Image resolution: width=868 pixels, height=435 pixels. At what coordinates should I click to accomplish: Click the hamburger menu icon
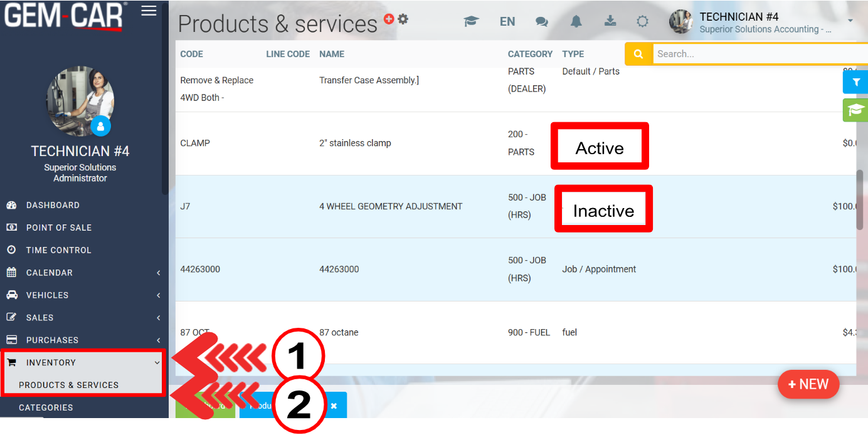tap(149, 11)
